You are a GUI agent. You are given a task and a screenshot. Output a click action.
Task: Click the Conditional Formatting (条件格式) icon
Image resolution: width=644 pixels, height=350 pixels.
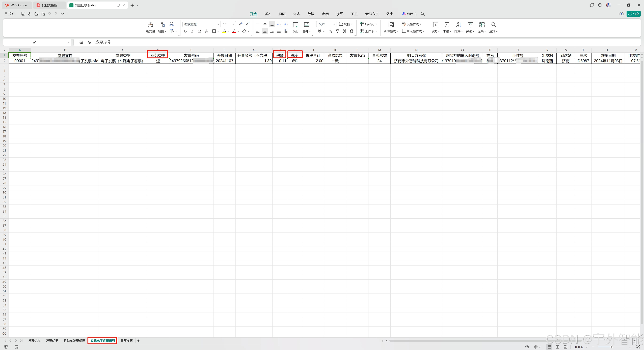coord(391,25)
